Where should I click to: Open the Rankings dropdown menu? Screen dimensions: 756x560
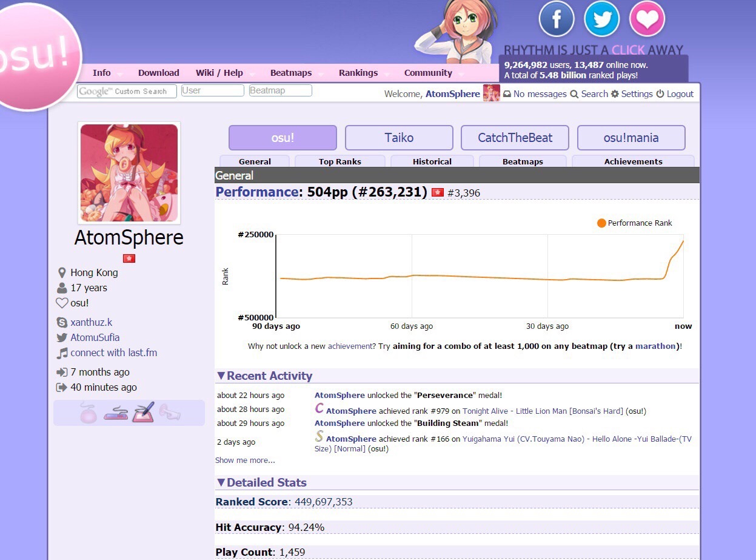coord(358,73)
